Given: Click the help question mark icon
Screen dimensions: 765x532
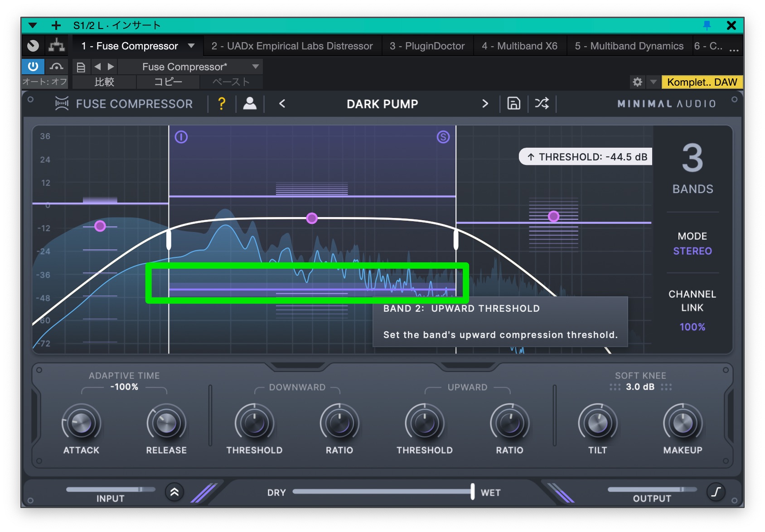Looking at the screenshot, I should (222, 104).
